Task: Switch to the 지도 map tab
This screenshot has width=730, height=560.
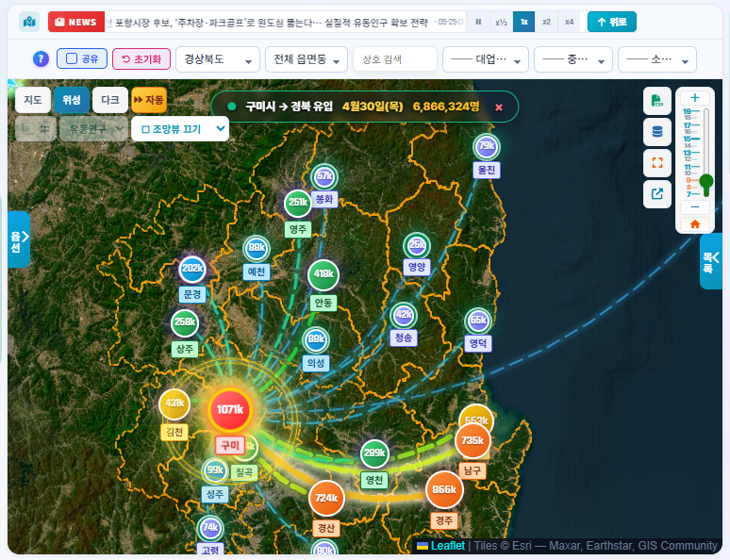Action: click(x=33, y=100)
